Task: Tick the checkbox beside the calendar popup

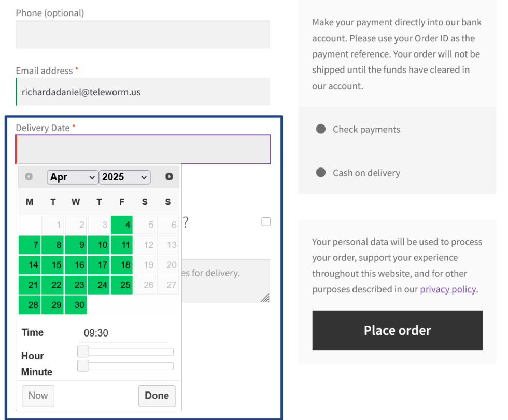Action: click(x=266, y=221)
